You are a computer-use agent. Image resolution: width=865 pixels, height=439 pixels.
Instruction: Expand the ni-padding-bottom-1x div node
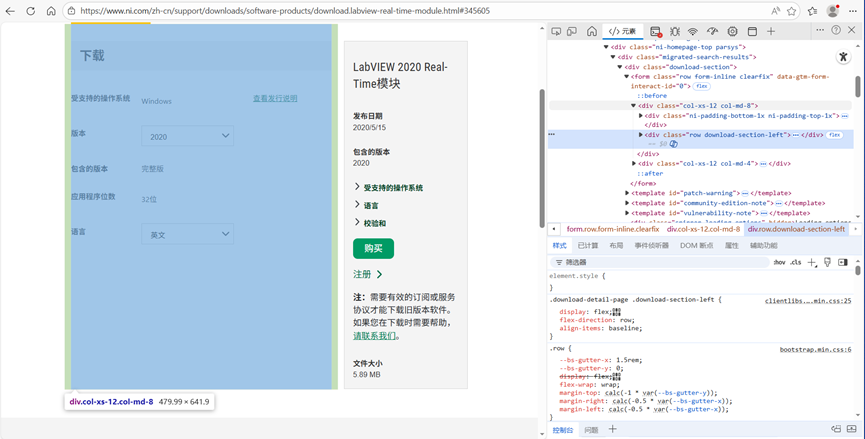pos(640,116)
